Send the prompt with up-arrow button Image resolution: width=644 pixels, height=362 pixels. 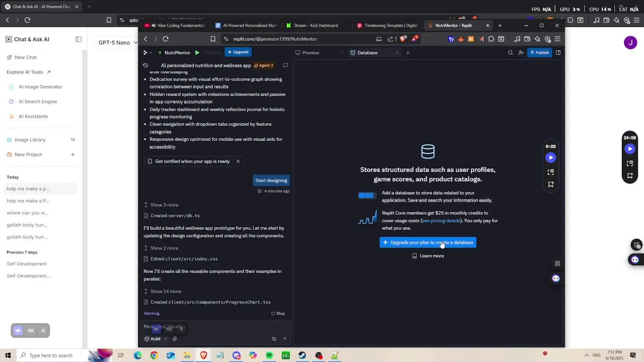click(x=284, y=339)
